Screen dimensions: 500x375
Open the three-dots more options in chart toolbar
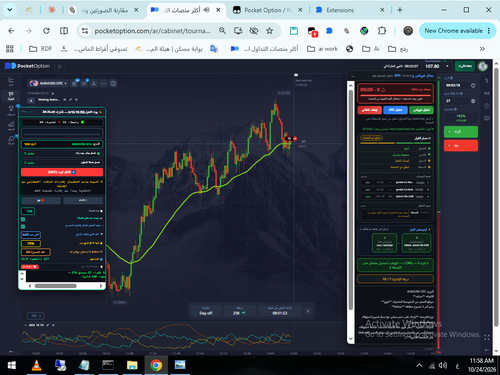click(104, 83)
